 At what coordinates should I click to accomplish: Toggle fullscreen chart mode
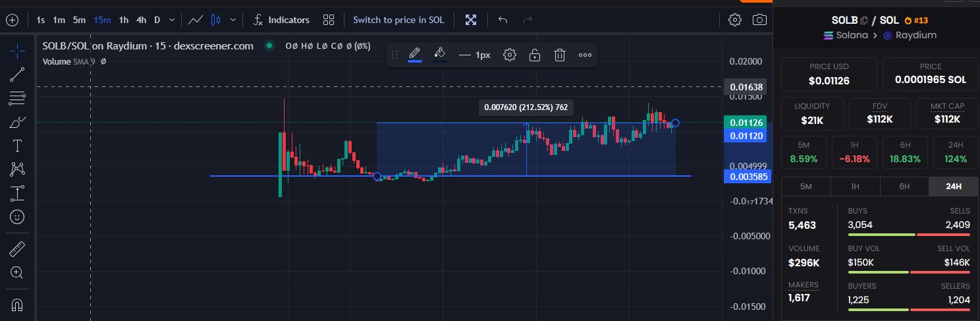point(471,20)
